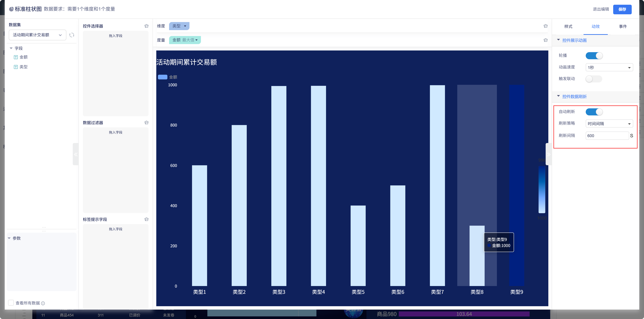This screenshot has width=644, height=319.
Task: Click the 类型9 axis label
Action: click(x=517, y=292)
